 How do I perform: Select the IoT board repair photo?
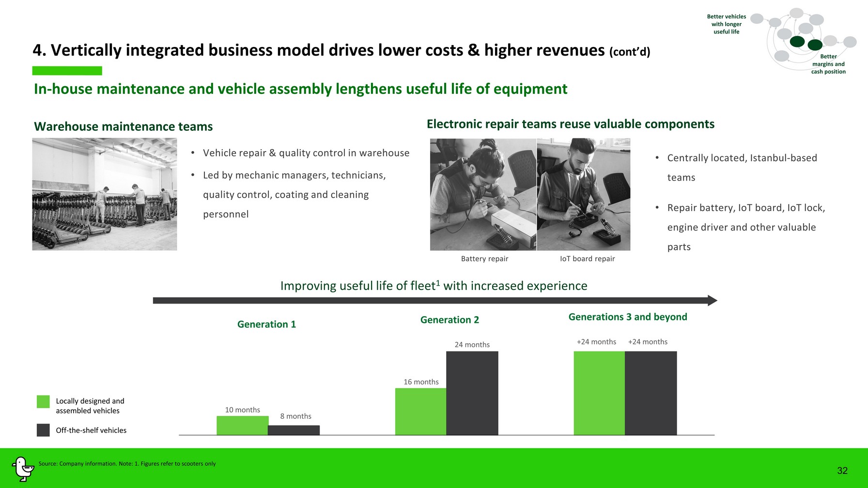584,194
